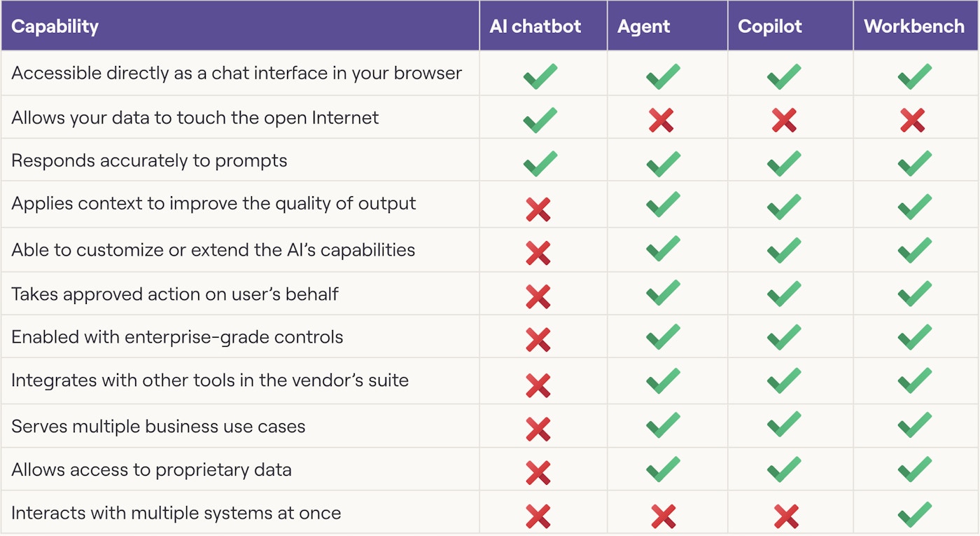Click Copilot red X for multiple systems row
Image resolution: width=980 pixels, height=536 pixels.
point(786,516)
